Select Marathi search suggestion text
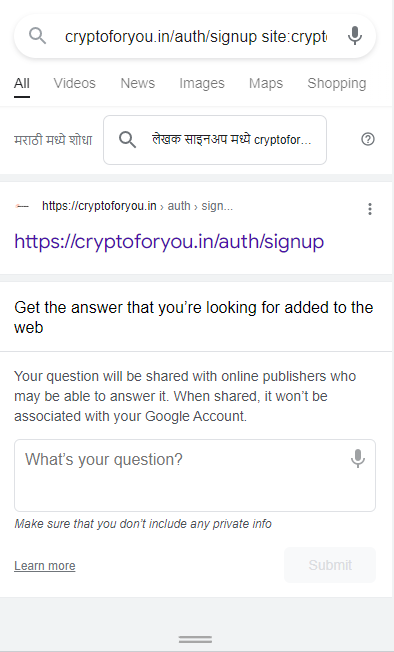 [x=231, y=140]
